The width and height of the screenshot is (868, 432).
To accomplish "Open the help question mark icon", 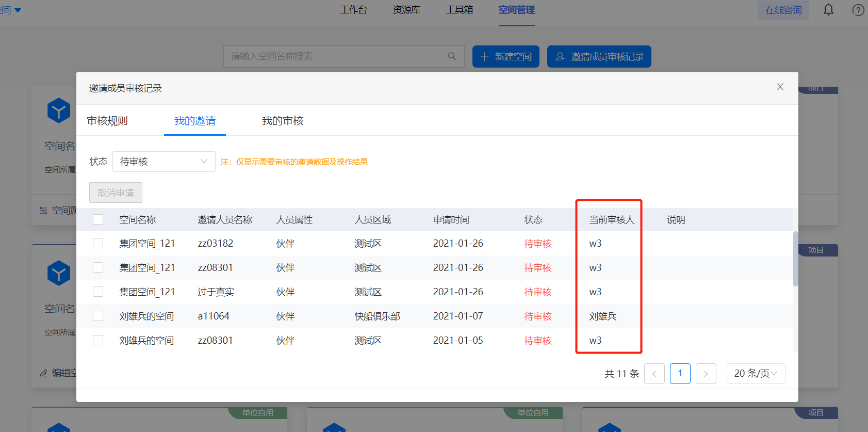I will 858,10.
